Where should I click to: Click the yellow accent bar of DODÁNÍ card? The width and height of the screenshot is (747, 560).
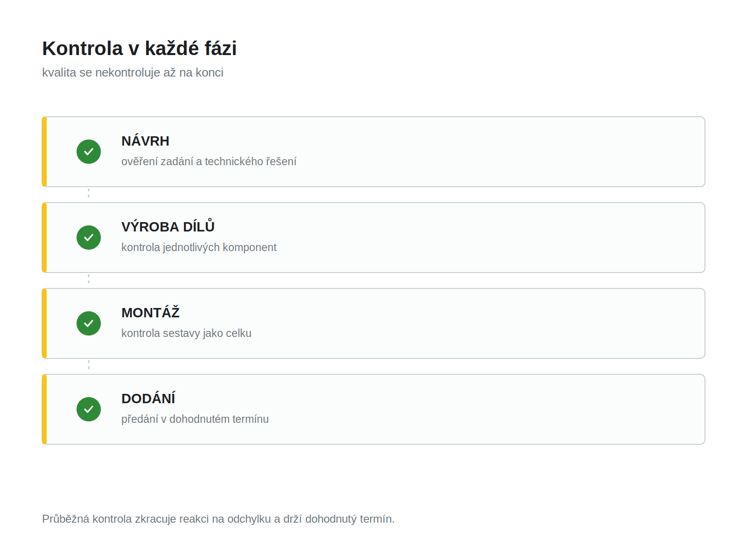point(44,409)
